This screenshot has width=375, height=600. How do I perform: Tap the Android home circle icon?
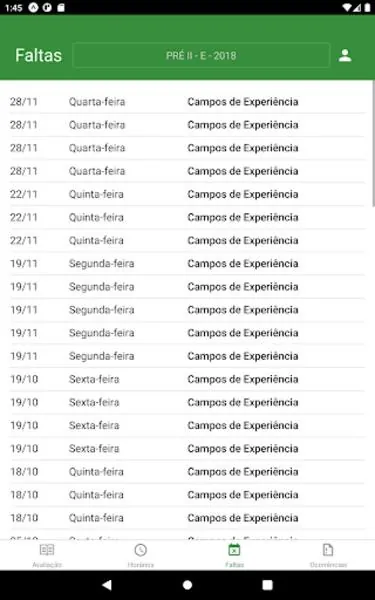(x=188, y=585)
